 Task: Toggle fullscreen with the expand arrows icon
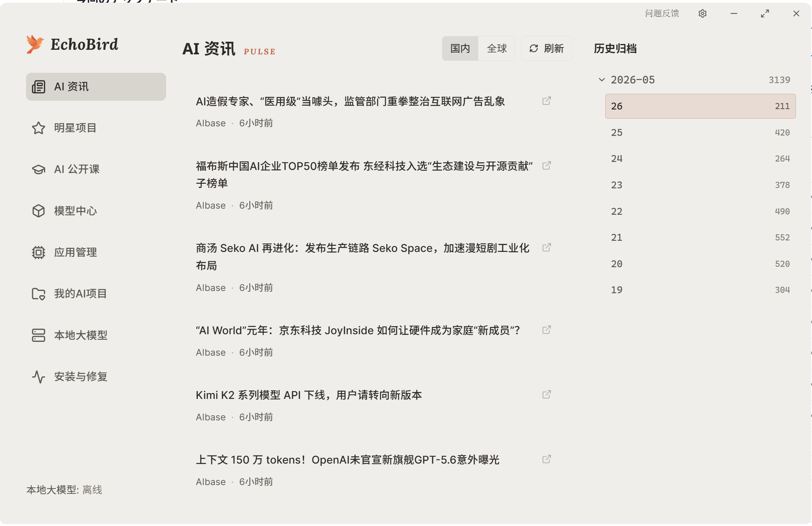765,14
